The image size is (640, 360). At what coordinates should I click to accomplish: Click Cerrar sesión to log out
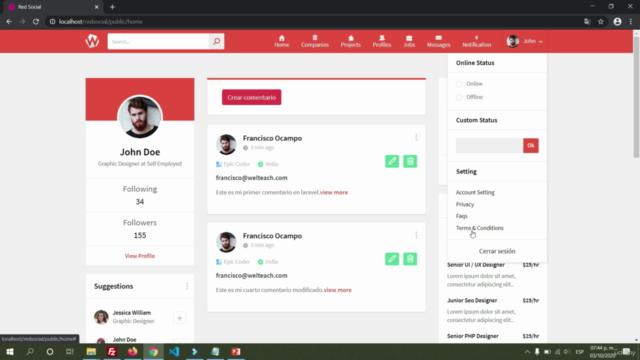click(x=497, y=251)
